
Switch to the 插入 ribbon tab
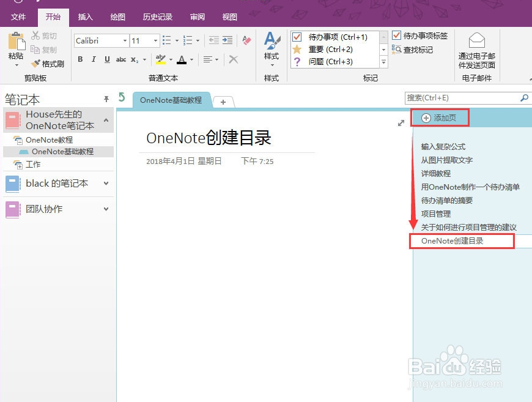tap(85, 17)
